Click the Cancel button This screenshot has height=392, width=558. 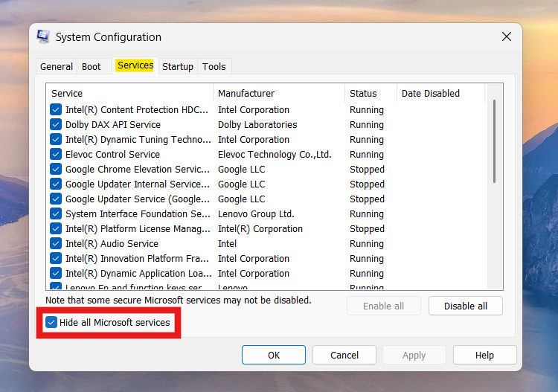pyautogui.click(x=344, y=355)
